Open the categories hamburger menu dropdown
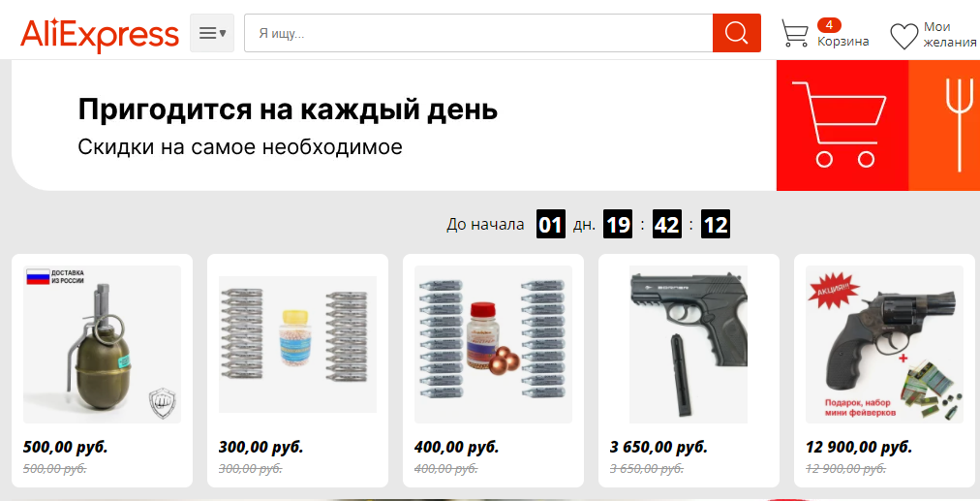 212,33
